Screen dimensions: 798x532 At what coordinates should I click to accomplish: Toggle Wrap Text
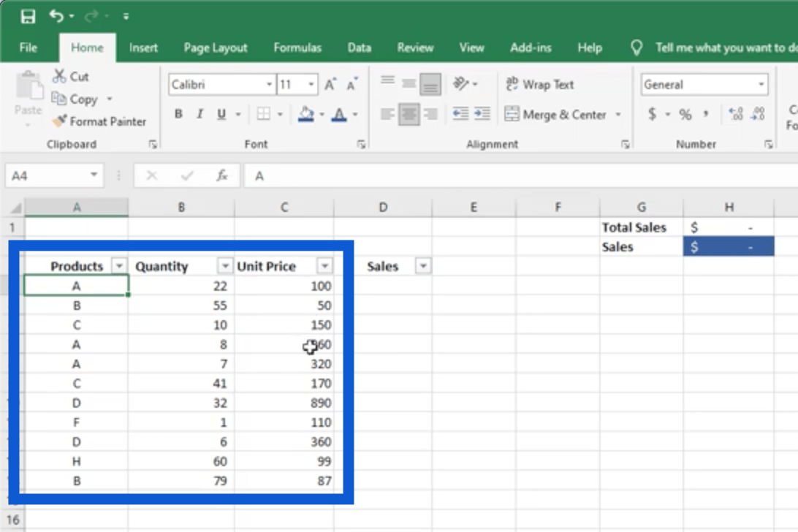point(540,84)
